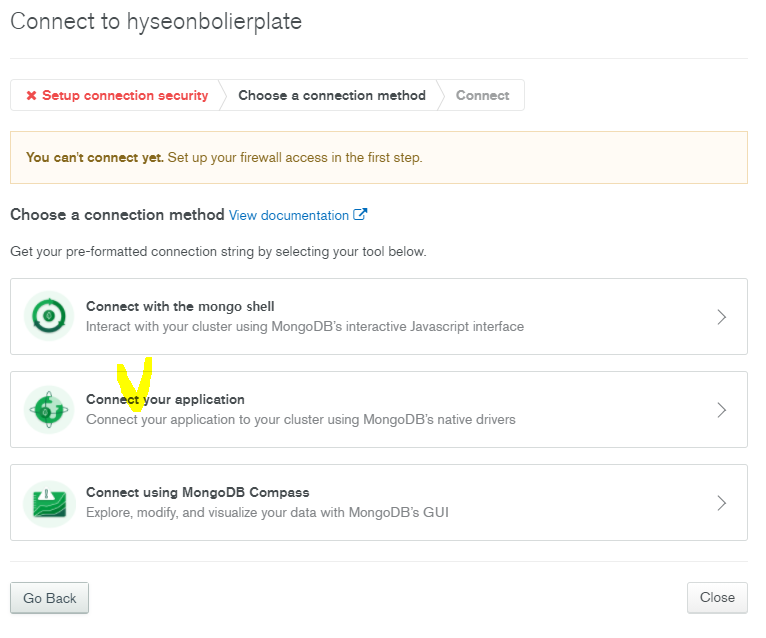Open the Setup connection security step

pos(117,95)
